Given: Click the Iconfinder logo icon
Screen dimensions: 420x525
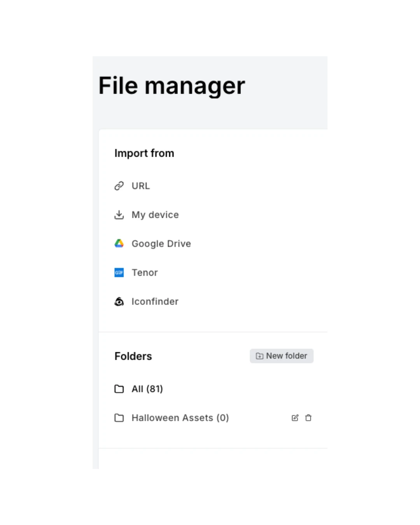Looking at the screenshot, I should (119, 301).
